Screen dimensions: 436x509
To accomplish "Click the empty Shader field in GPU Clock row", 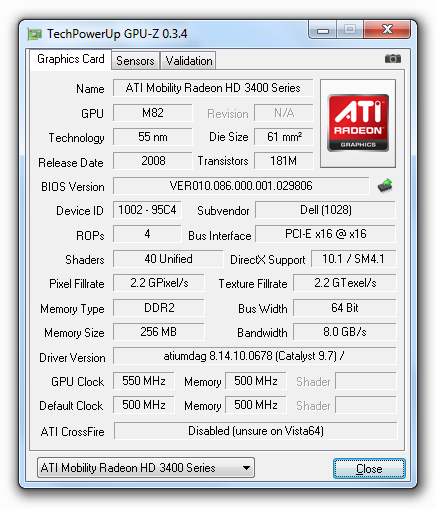I will pyautogui.click(x=366, y=381).
